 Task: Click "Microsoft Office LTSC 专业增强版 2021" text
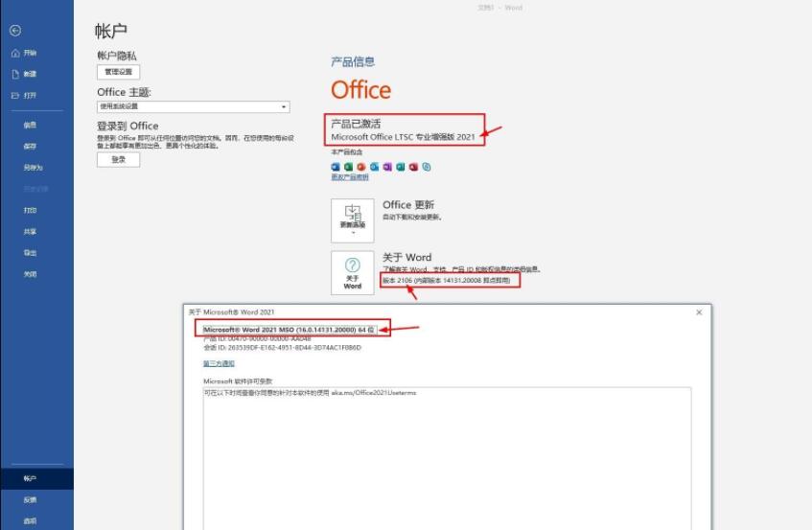[403, 137]
